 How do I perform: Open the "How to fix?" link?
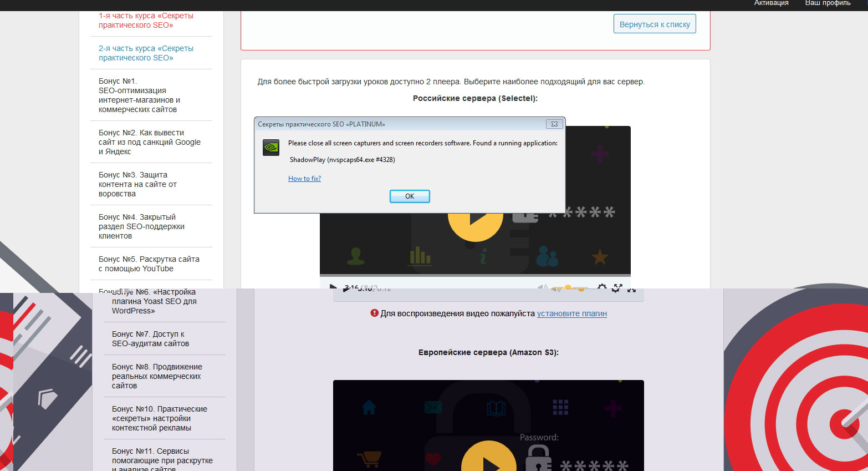304,179
